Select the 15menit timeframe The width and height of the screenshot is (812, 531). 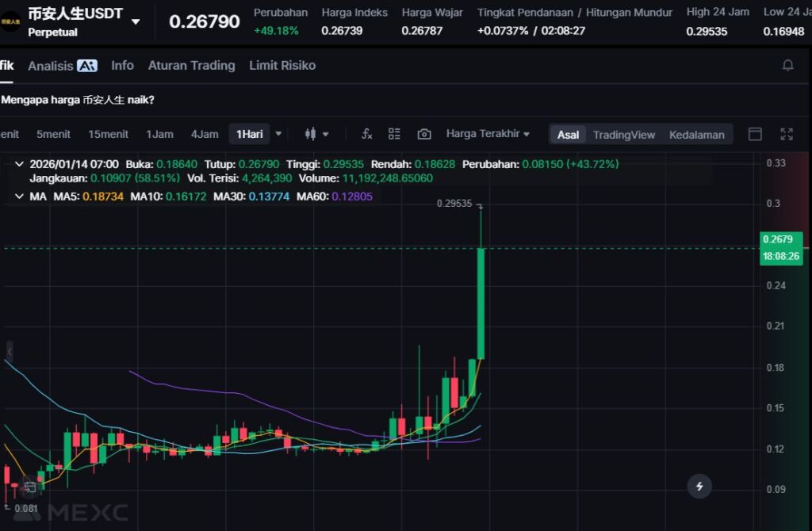pos(108,134)
